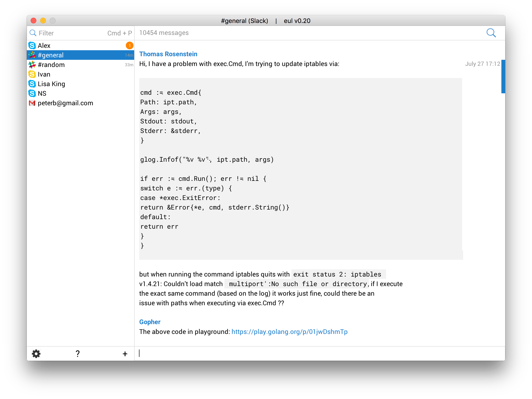The image size is (532, 399).
Task: Click the 'case *exec.ExitError:' line
Action: (180, 198)
